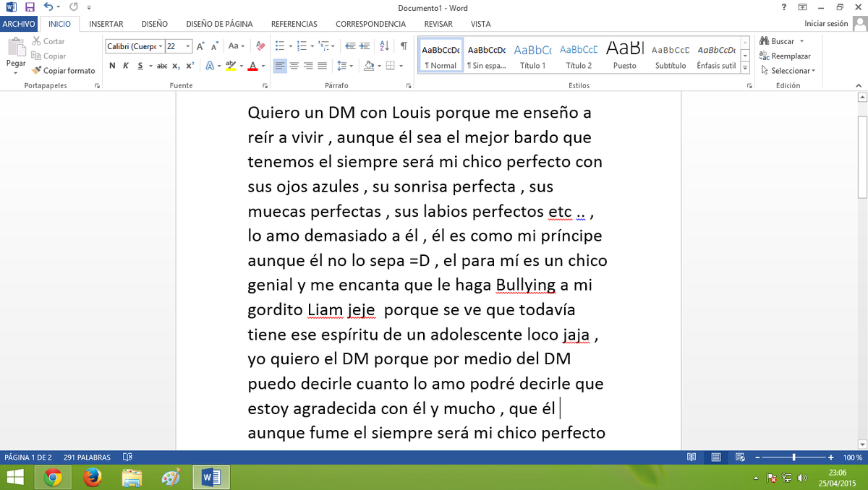This screenshot has height=490, width=868.
Task: Apply numbered list icon
Action: tap(302, 46)
